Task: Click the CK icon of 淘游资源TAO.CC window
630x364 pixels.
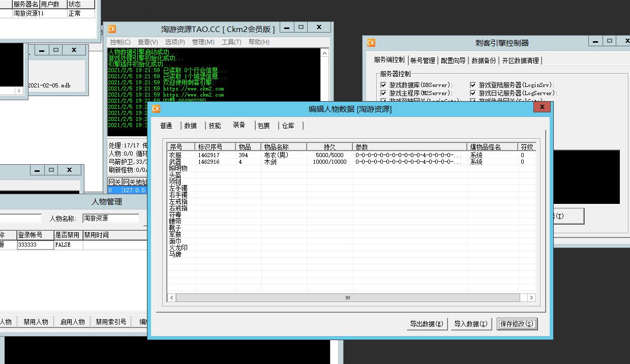Action: click(112, 29)
